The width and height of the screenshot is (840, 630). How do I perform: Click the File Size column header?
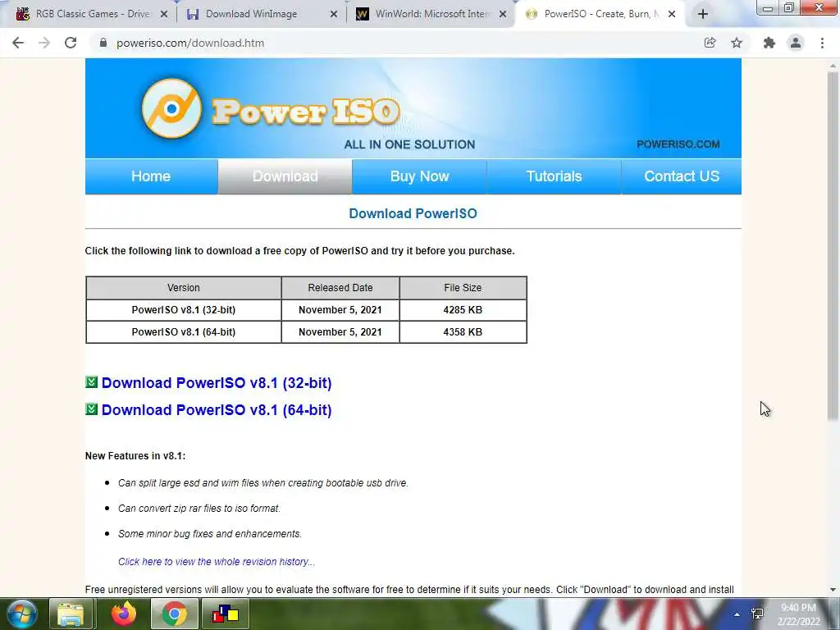(463, 288)
